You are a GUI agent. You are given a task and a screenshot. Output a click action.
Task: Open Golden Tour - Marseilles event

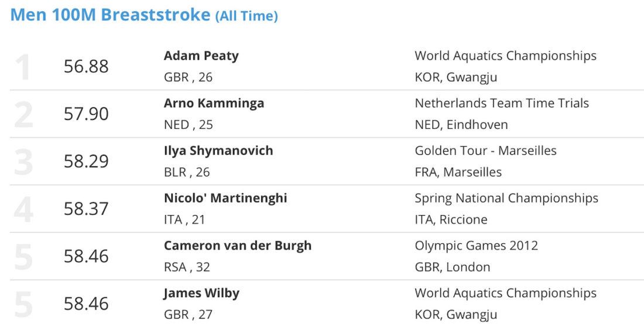pos(485,151)
